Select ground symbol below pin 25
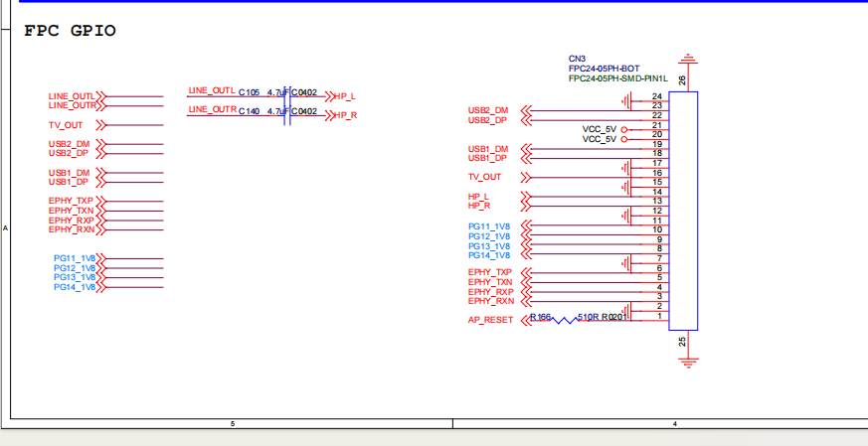 click(683, 361)
